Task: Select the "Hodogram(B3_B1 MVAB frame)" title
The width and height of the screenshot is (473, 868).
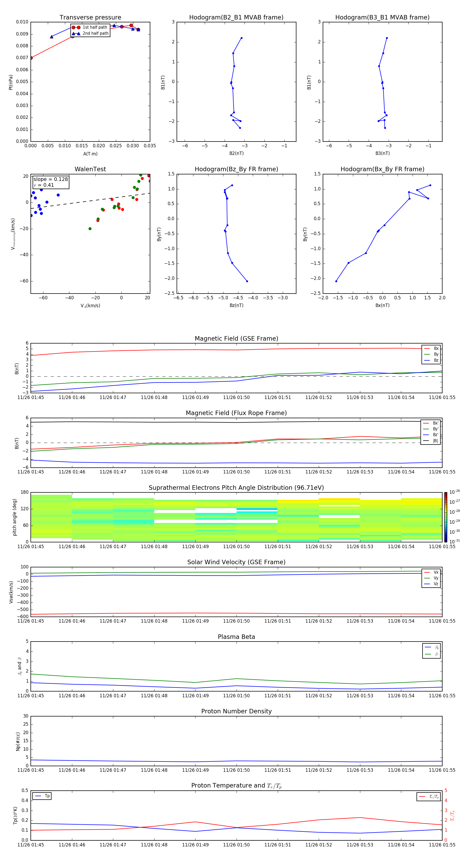Action: click(x=382, y=18)
